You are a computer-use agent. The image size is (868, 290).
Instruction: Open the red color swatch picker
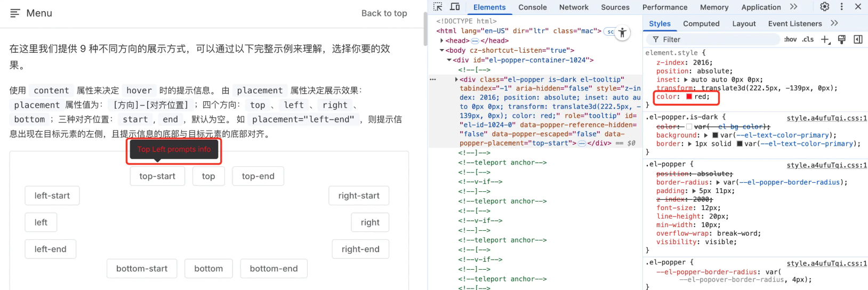[689, 96]
